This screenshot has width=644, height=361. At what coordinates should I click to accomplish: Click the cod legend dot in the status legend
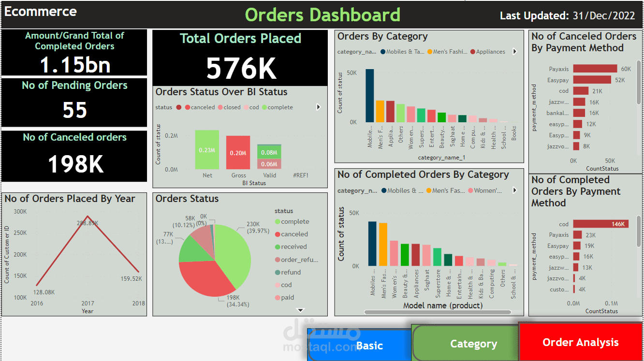point(246,107)
